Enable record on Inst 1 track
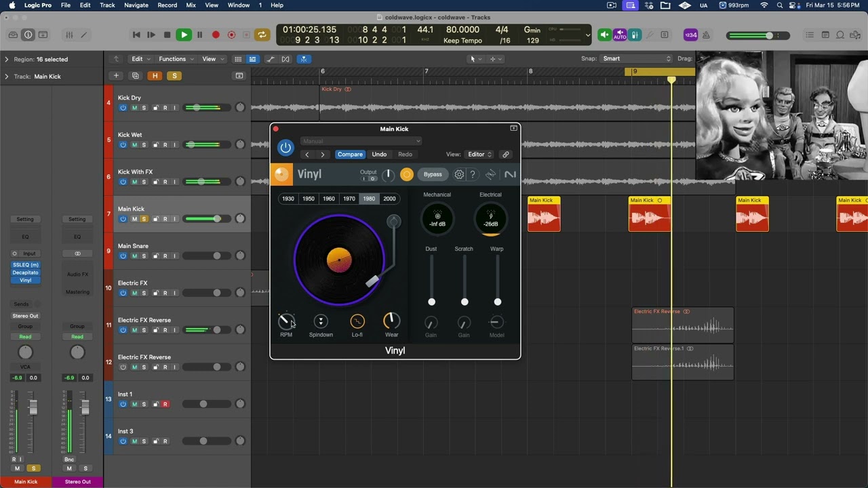Image resolution: width=868 pixels, height=488 pixels. [x=165, y=405]
